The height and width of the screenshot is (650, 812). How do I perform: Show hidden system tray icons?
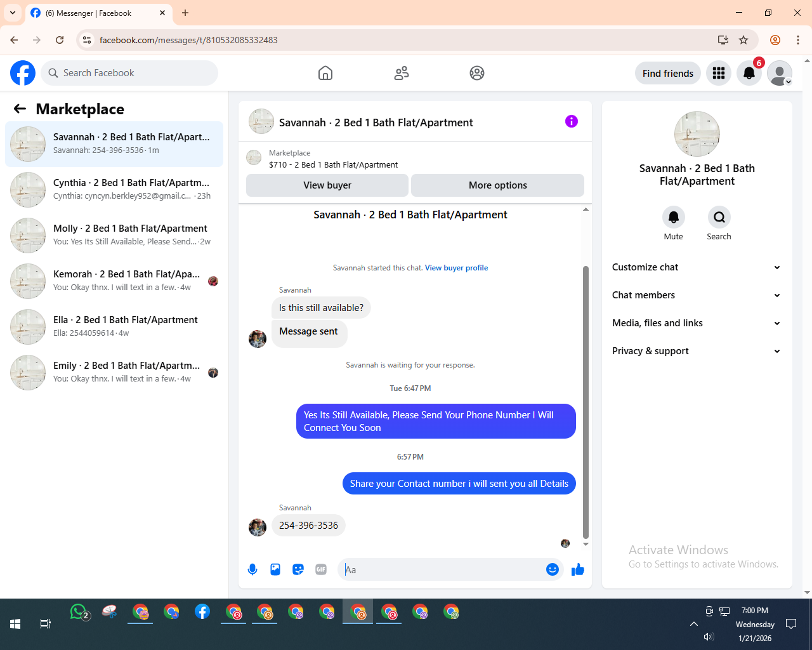coord(694,624)
